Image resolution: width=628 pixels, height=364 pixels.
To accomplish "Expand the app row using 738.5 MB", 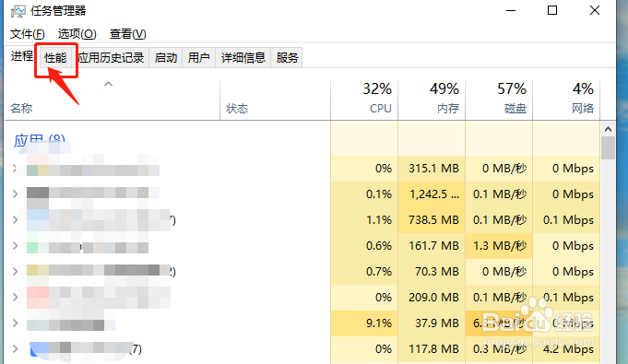I will click(15, 220).
